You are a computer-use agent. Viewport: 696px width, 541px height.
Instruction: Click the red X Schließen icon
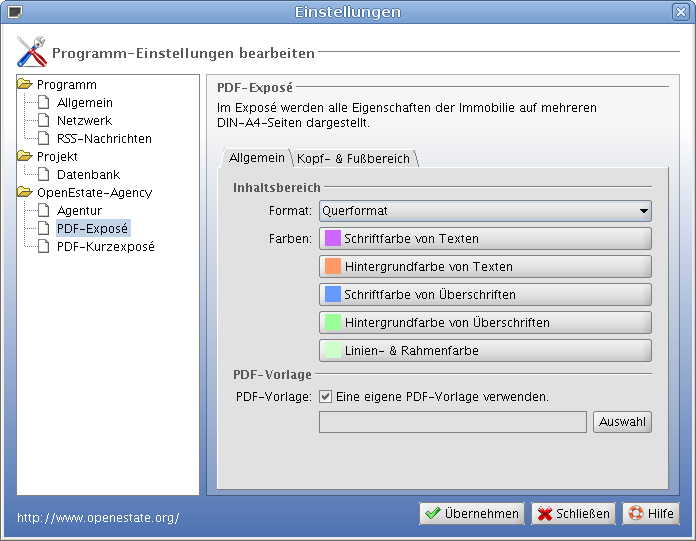(545, 514)
